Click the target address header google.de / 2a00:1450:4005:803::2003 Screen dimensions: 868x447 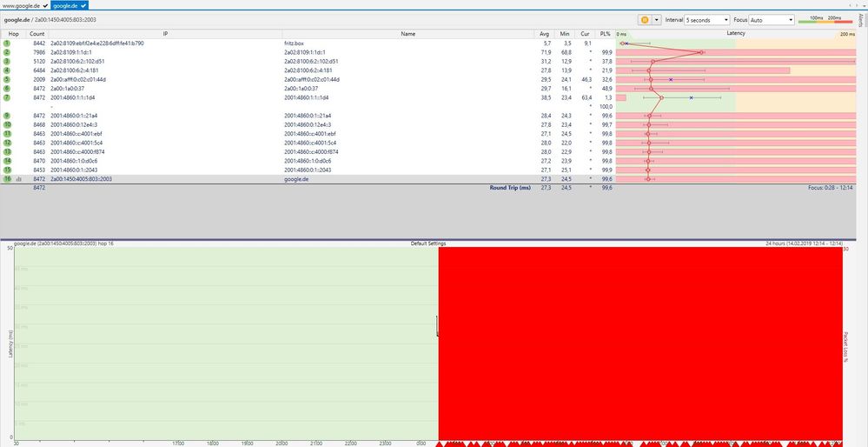coord(50,20)
